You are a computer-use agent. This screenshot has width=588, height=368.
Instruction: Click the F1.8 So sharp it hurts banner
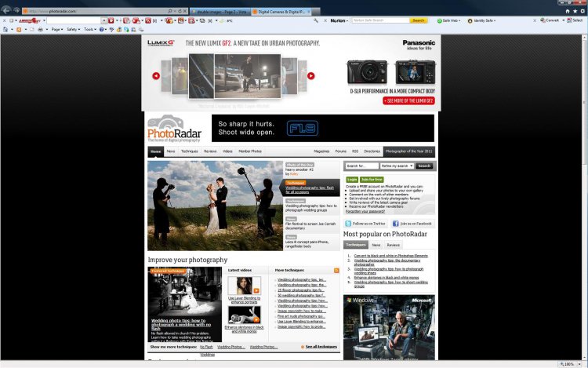[x=323, y=129]
